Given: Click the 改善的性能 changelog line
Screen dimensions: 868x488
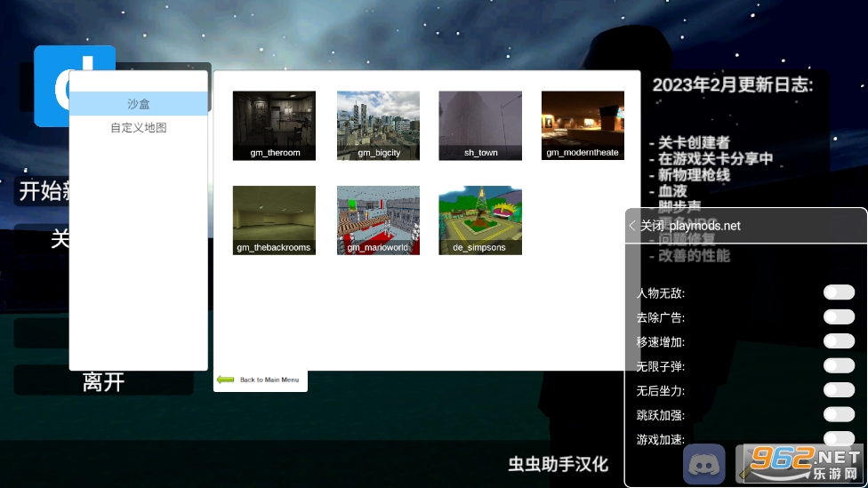Looking at the screenshot, I should [689, 256].
